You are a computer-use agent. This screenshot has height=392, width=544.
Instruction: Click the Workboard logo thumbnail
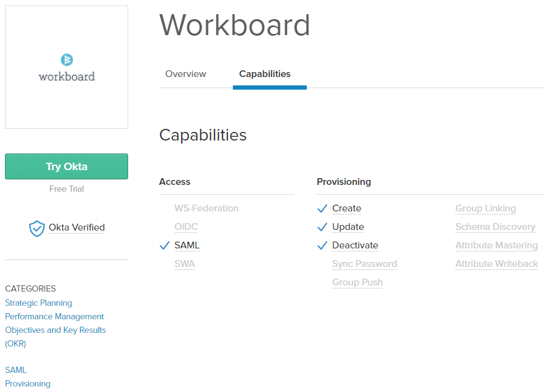(67, 67)
